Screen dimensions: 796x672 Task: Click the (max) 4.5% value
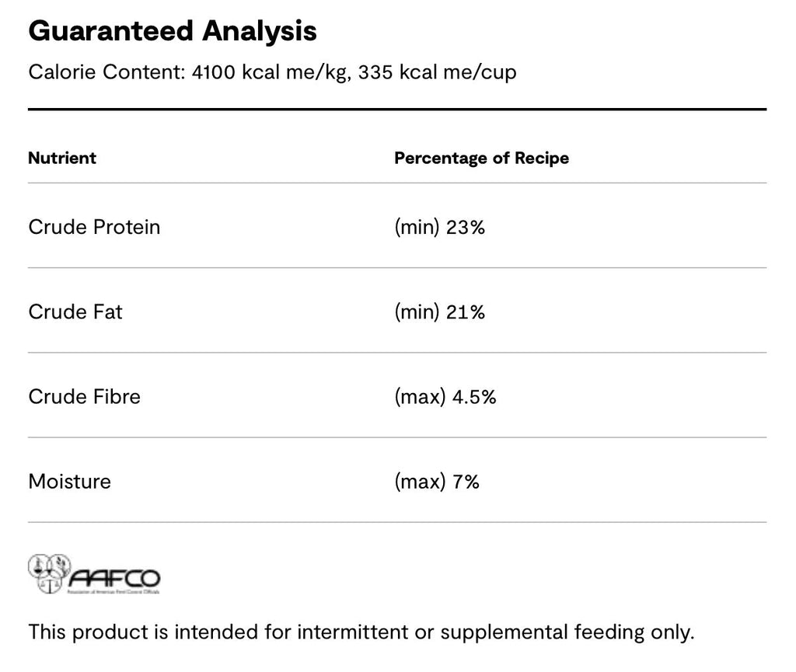[x=445, y=396]
